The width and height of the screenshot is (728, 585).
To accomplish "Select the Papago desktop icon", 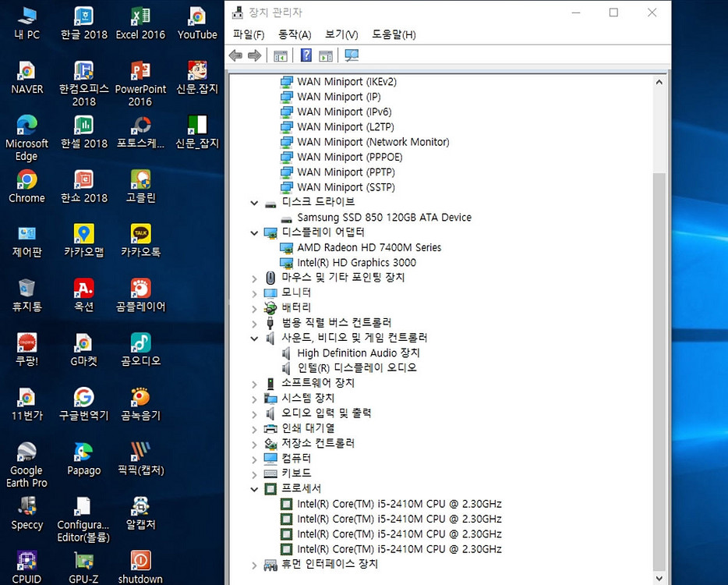I will click(x=84, y=459).
